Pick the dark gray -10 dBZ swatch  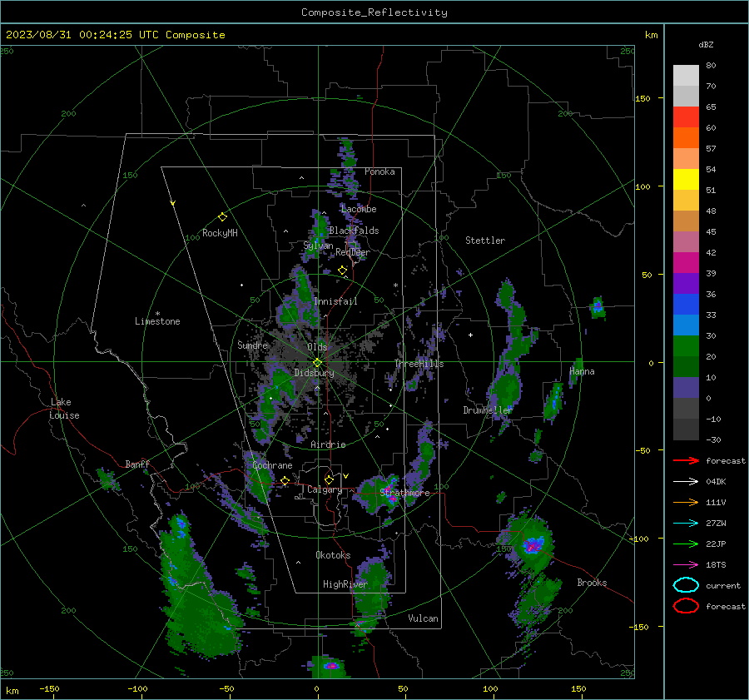686,429
